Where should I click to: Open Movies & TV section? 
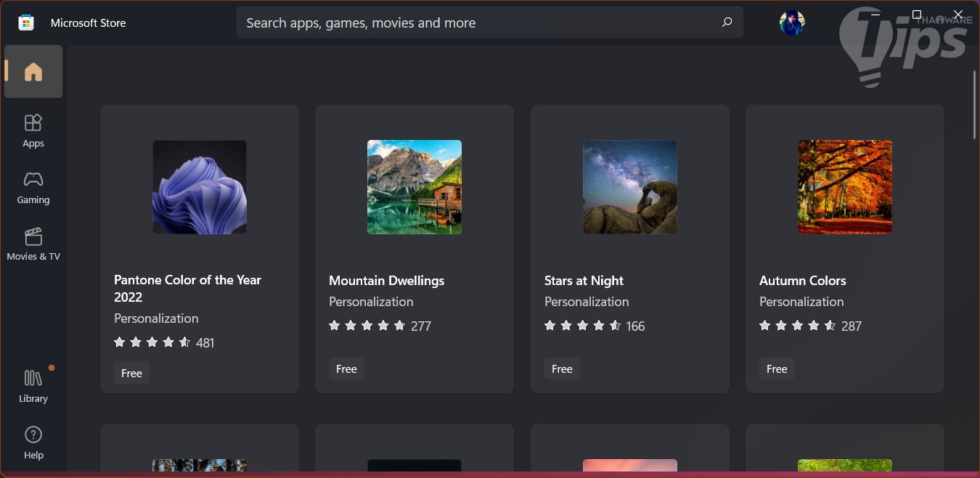pyautogui.click(x=33, y=244)
